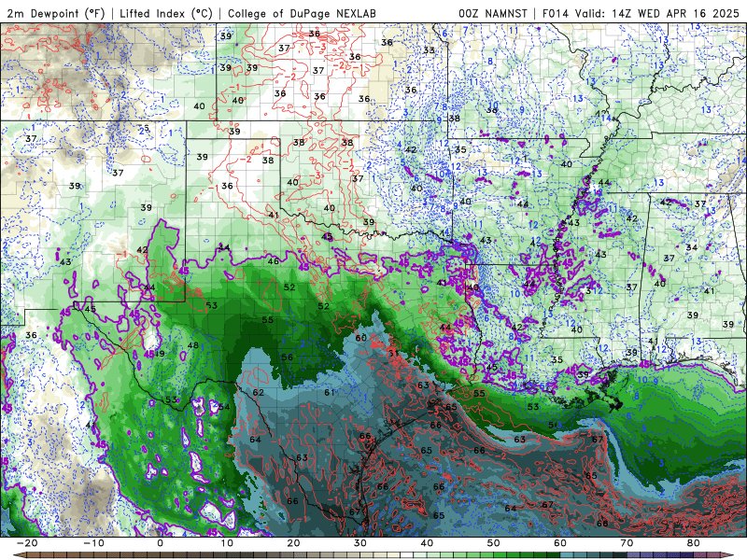Click the "College of DuPage NEXLAB" label
The height and width of the screenshot is (560, 747).
(x=302, y=13)
